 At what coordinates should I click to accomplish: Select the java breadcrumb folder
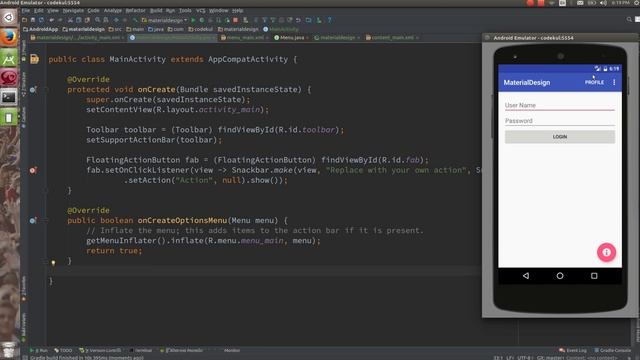click(x=156, y=29)
